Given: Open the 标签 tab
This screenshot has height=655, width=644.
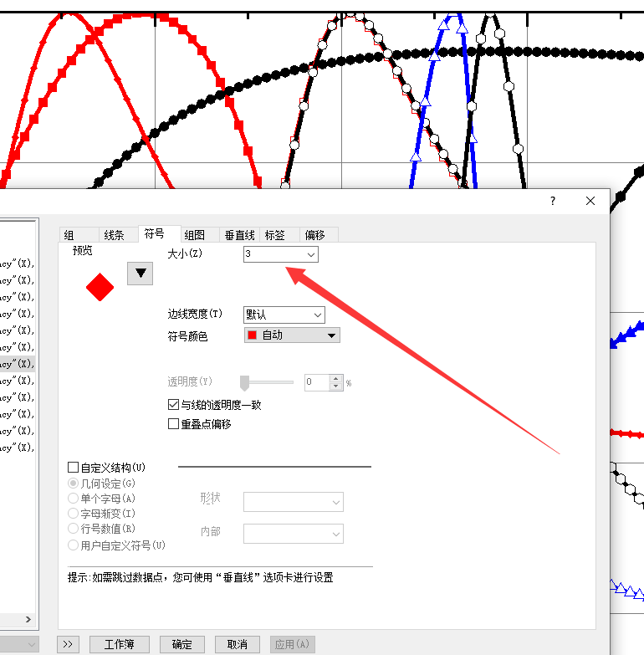Looking at the screenshot, I should [279, 235].
